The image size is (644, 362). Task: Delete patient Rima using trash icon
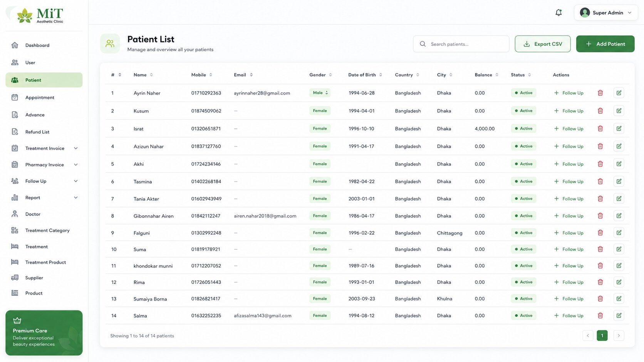(x=600, y=282)
